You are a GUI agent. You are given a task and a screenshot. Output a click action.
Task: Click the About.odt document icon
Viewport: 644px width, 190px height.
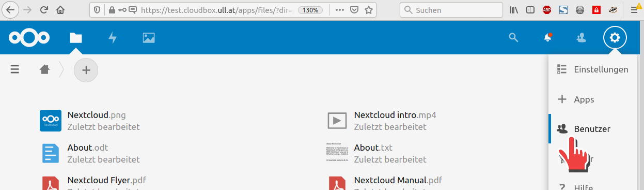pos(51,153)
